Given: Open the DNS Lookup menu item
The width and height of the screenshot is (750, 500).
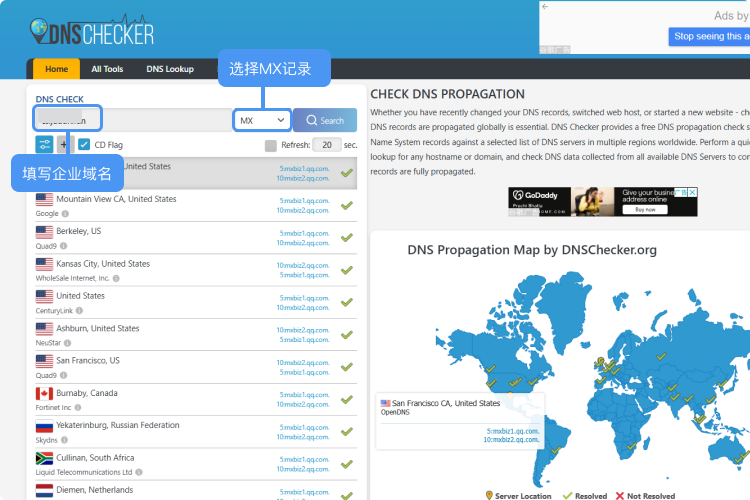Looking at the screenshot, I should tap(170, 69).
